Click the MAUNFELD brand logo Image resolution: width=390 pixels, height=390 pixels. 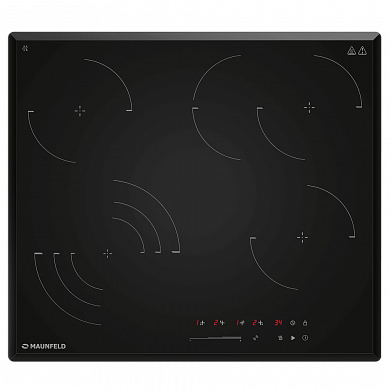click(x=44, y=346)
